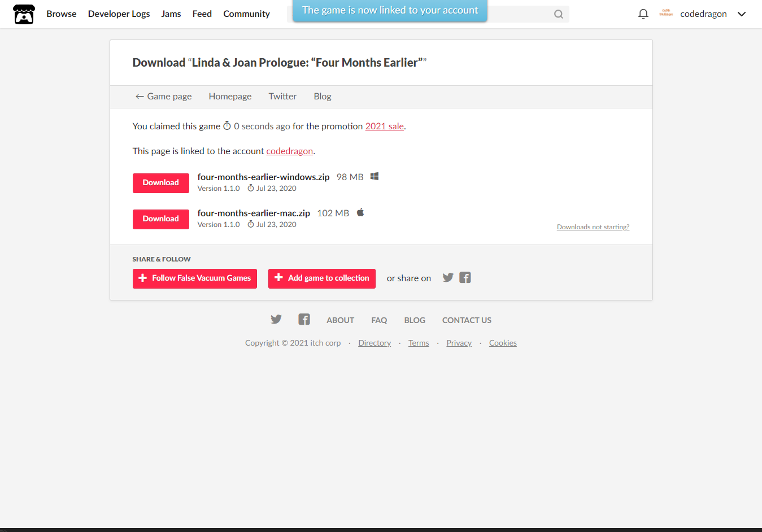The width and height of the screenshot is (762, 532).
Task: Open the Community page
Action: [247, 14]
